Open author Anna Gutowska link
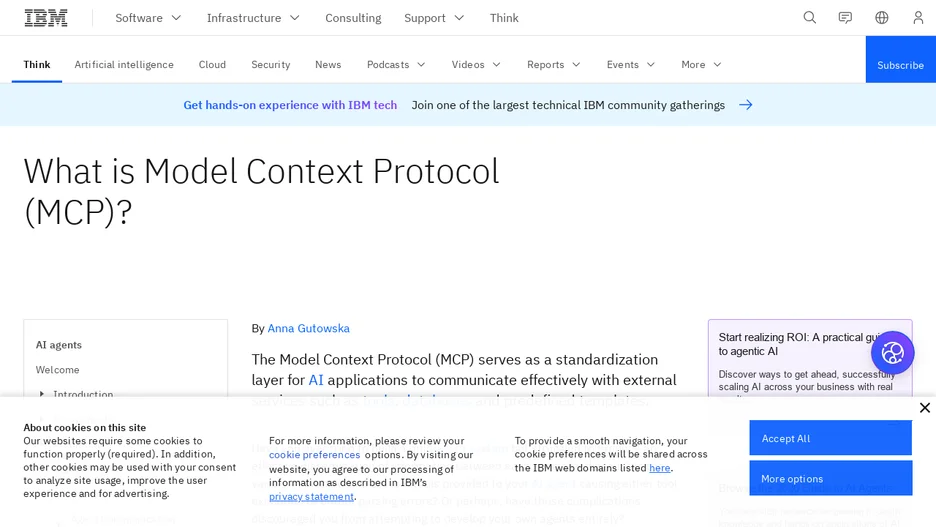The image size is (936, 527). point(309,328)
